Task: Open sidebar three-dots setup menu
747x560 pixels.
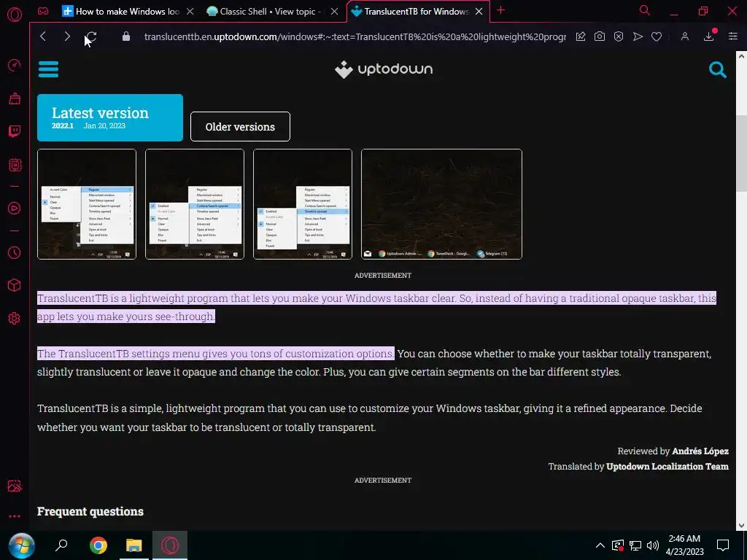Action: pyautogui.click(x=15, y=516)
